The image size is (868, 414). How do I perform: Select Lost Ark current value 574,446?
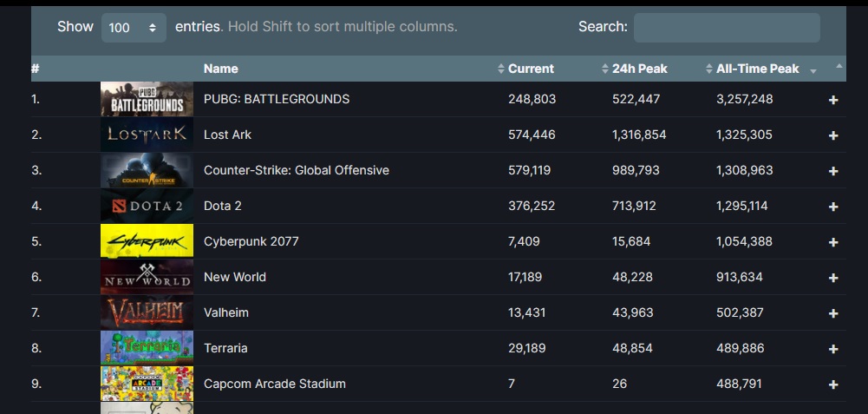click(x=532, y=135)
